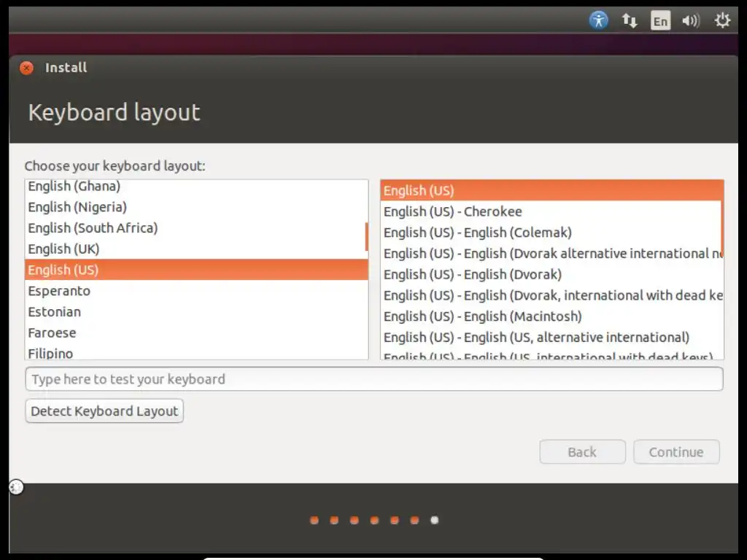Viewport: 747px width, 560px height.
Task: Click the keyboard test input field
Action: [374, 379]
